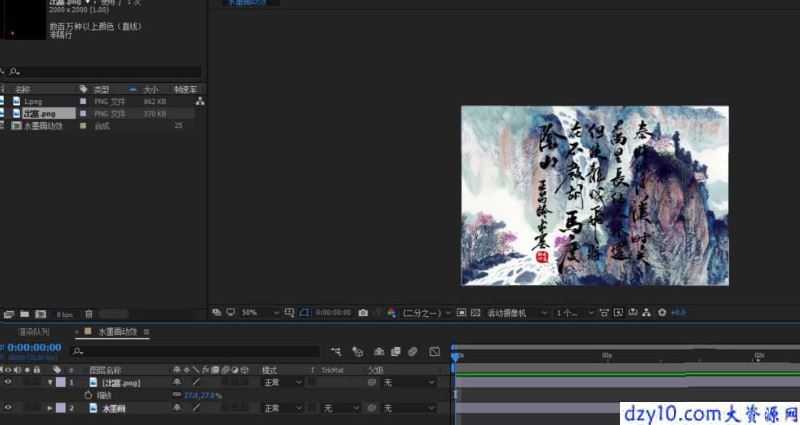Hide layer 1 出塞.png with its eye icon
This screenshot has width=800, height=425.
pyautogui.click(x=8, y=382)
